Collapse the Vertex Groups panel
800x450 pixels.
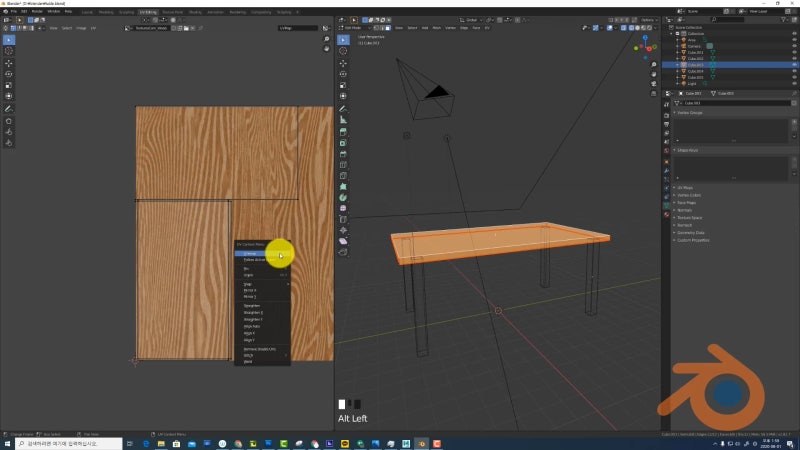[688, 113]
